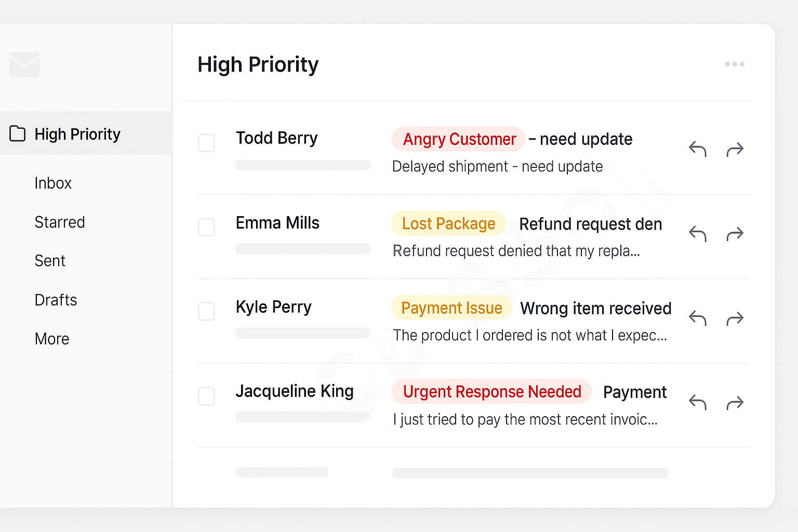Check the box next to Kyle Perry
The width and height of the screenshot is (798, 532).
[x=207, y=312]
